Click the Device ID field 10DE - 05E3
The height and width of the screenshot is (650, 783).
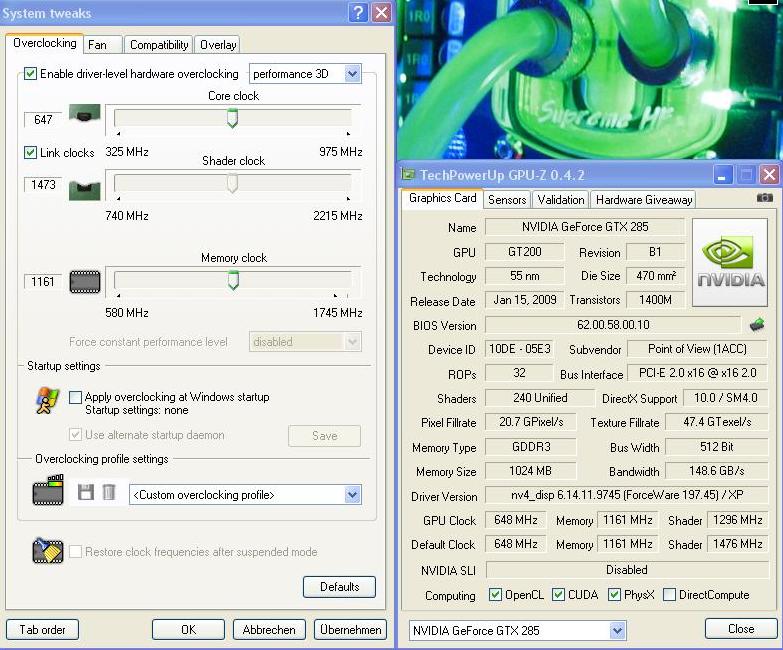519,349
